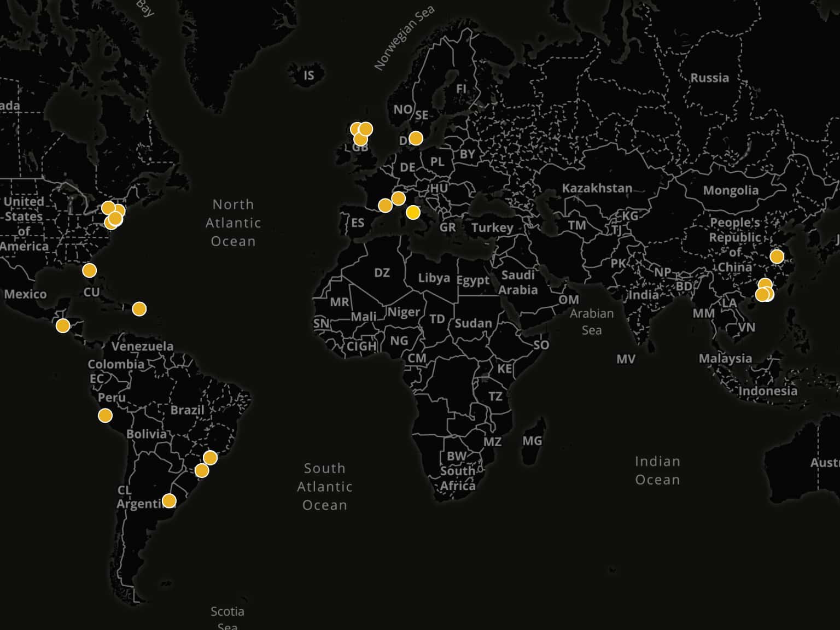The width and height of the screenshot is (840, 630).
Task: Click the front-most marker in US northeast cluster
Action: tap(115, 219)
